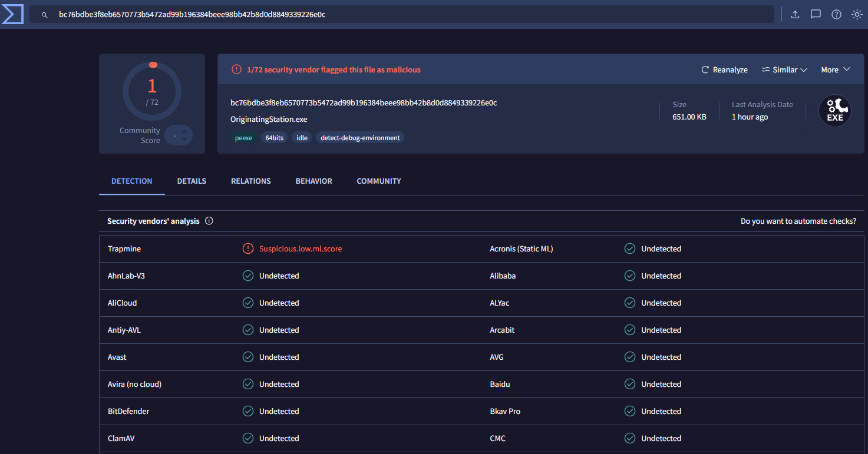Click the peexe tag
The width and height of the screenshot is (868, 454).
click(243, 138)
